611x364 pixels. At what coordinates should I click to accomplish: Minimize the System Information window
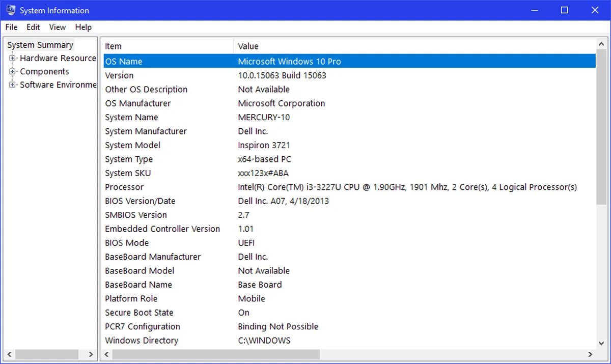coord(534,10)
